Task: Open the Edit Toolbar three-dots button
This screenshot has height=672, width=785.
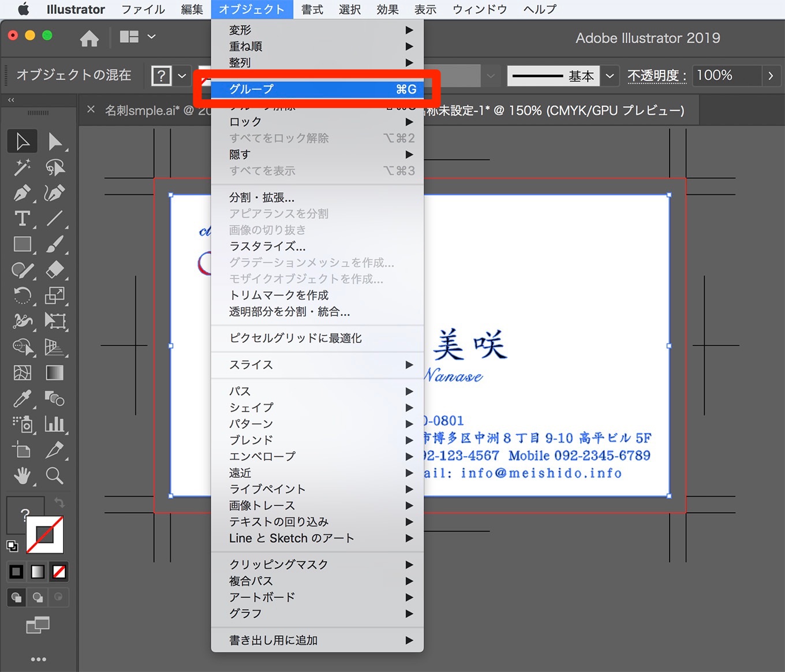Action: pos(39,659)
